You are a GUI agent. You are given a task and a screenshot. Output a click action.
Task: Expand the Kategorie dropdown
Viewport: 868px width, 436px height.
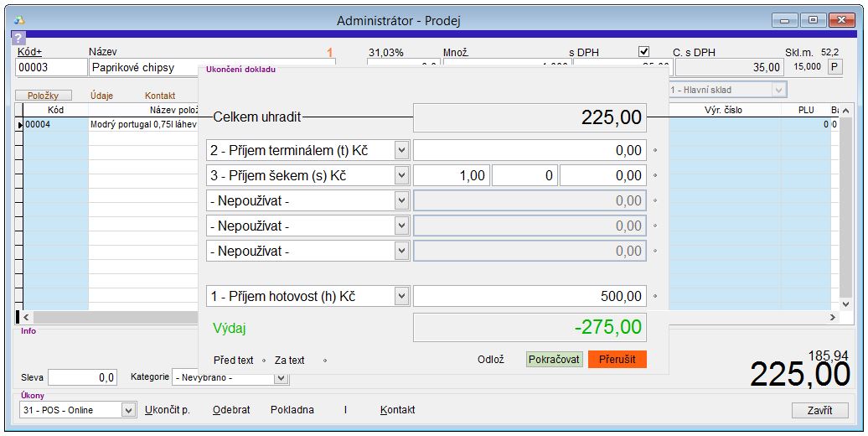pos(282,377)
